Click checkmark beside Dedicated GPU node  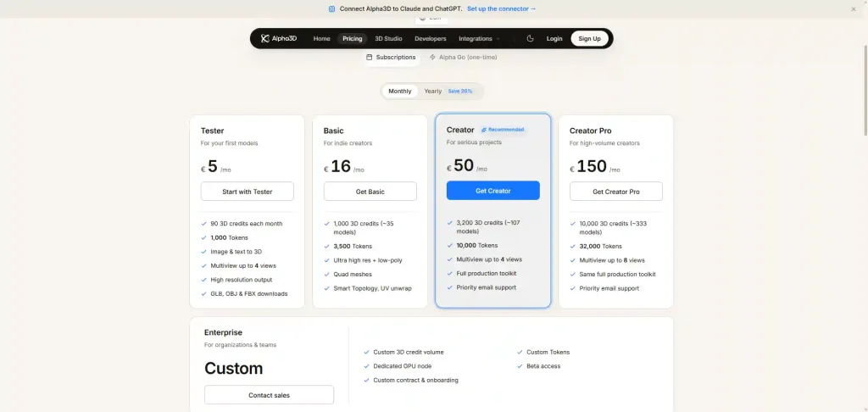pos(366,366)
